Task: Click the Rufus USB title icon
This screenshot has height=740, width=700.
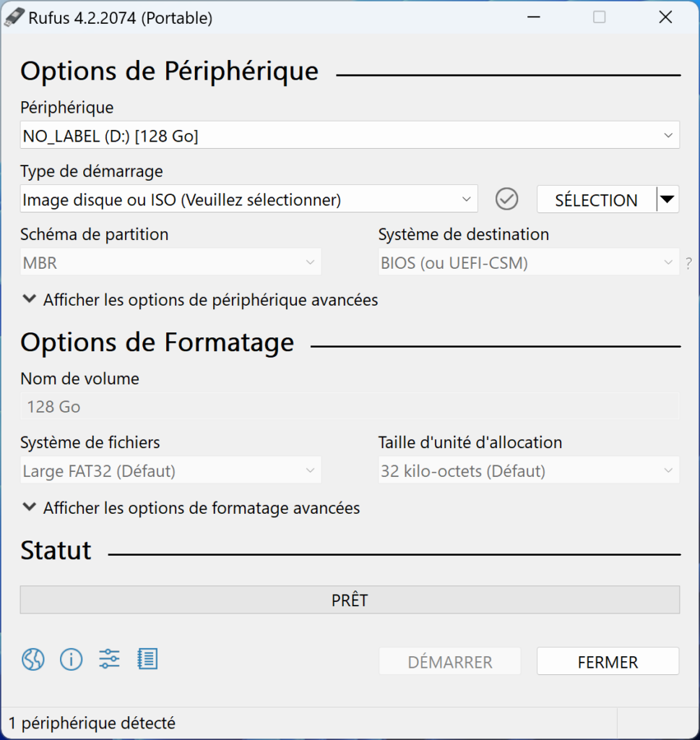Action: [14, 18]
